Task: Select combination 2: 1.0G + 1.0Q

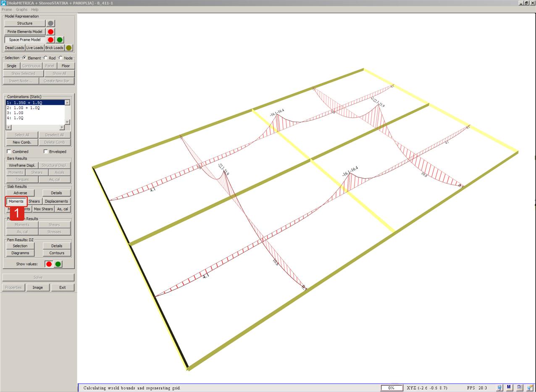Action: pos(24,108)
